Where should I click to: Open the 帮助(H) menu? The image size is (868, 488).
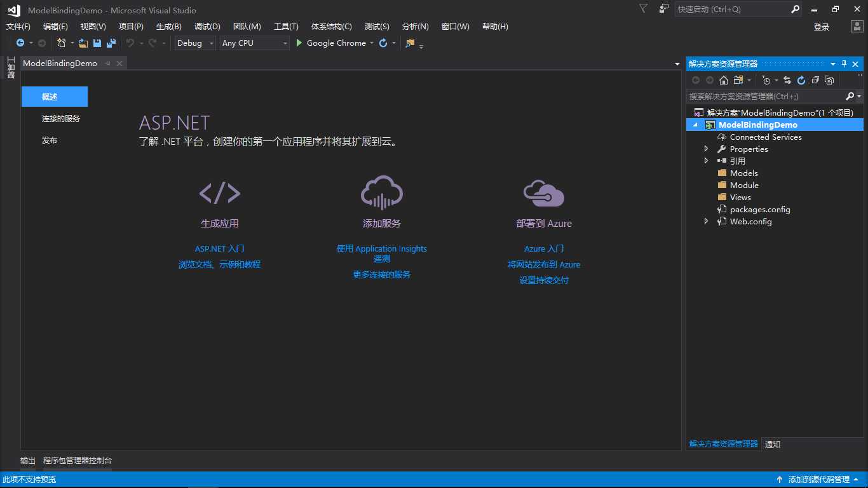tap(495, 27)
